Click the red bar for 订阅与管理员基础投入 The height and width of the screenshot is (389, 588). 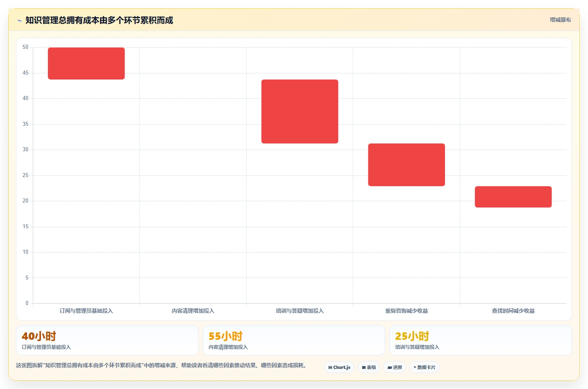click(x=86, y=64)
